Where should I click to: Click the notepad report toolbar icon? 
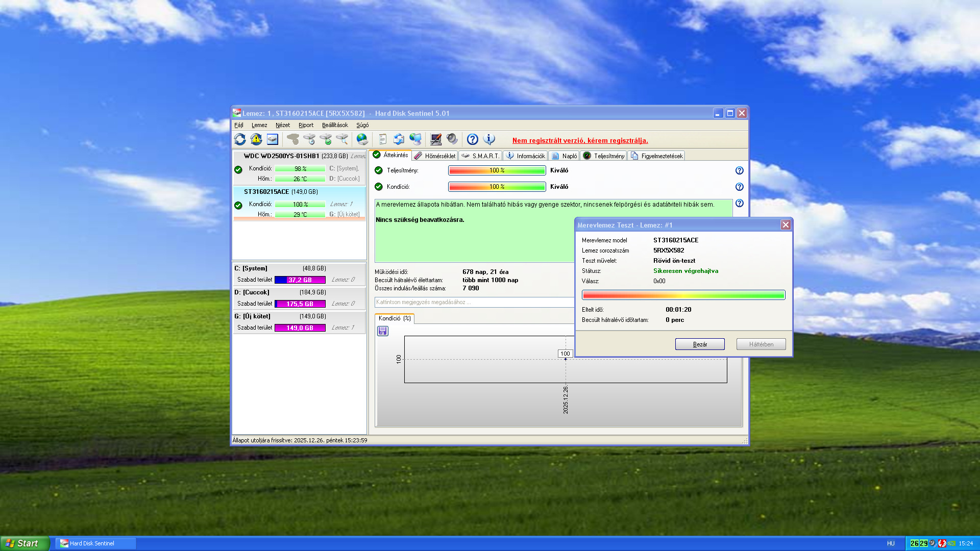pyautogui.click(x=383, y=139)
